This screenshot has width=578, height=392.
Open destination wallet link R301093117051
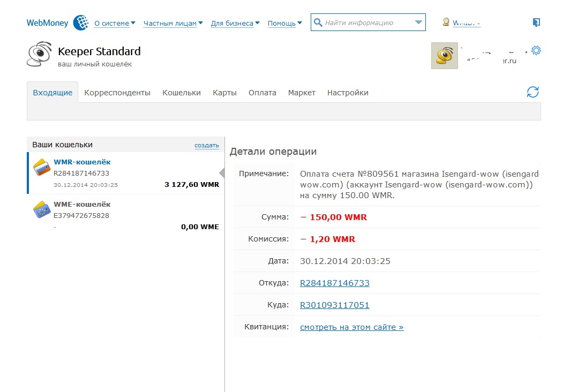(335, 305)
